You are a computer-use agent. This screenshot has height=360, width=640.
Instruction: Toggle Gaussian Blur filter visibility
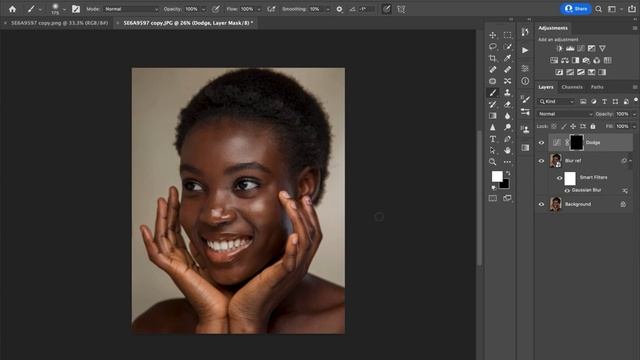tap(567, 191)
